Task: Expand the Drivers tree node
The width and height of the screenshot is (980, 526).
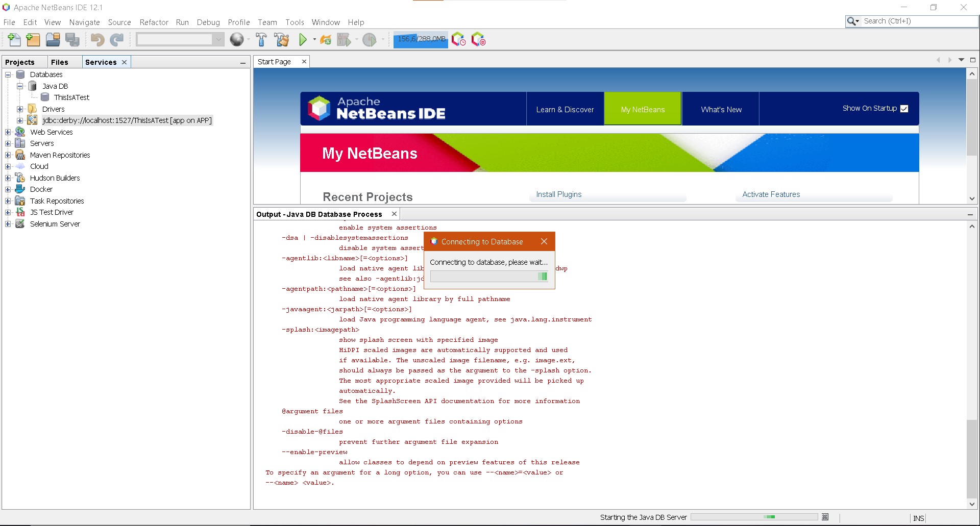Action: point(20,109)
